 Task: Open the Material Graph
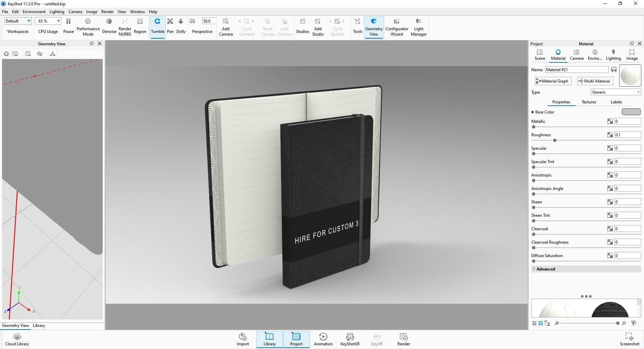(553, 81)
